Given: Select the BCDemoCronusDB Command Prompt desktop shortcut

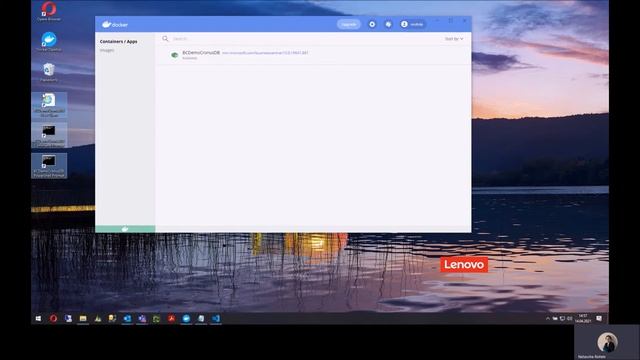Looking at the screenshot, I should click(49, 136).
